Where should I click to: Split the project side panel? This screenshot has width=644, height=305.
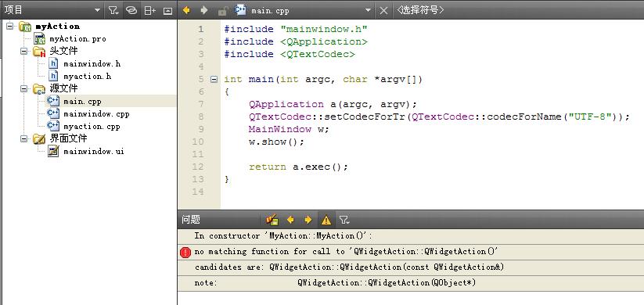pyautogui.click(x=150, y=11)
